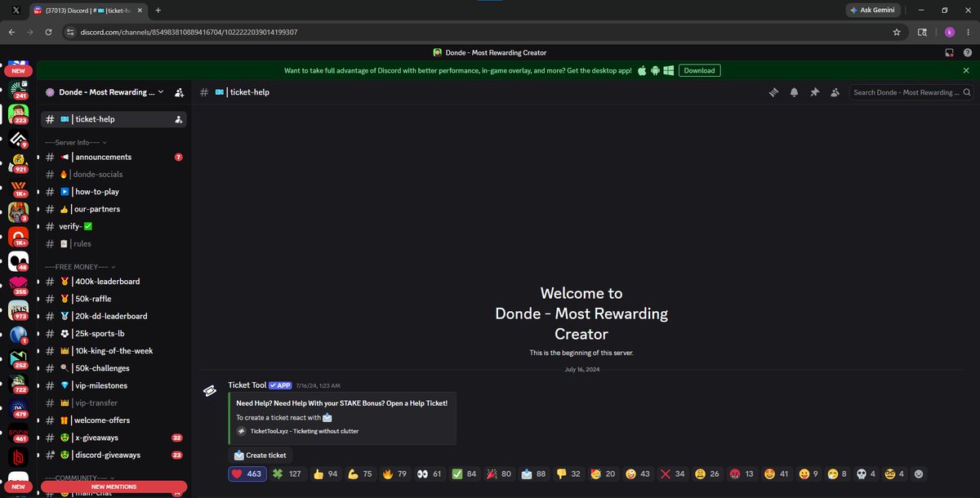980x498 pixels.
Task: Open server icon with 355 badge
Action: (19, 286)
